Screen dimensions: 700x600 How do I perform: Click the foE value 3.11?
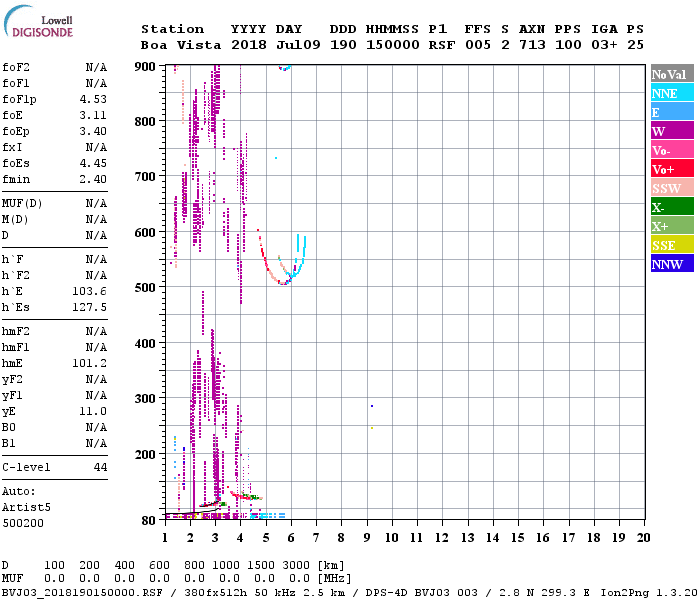click(x=93, y=115)
